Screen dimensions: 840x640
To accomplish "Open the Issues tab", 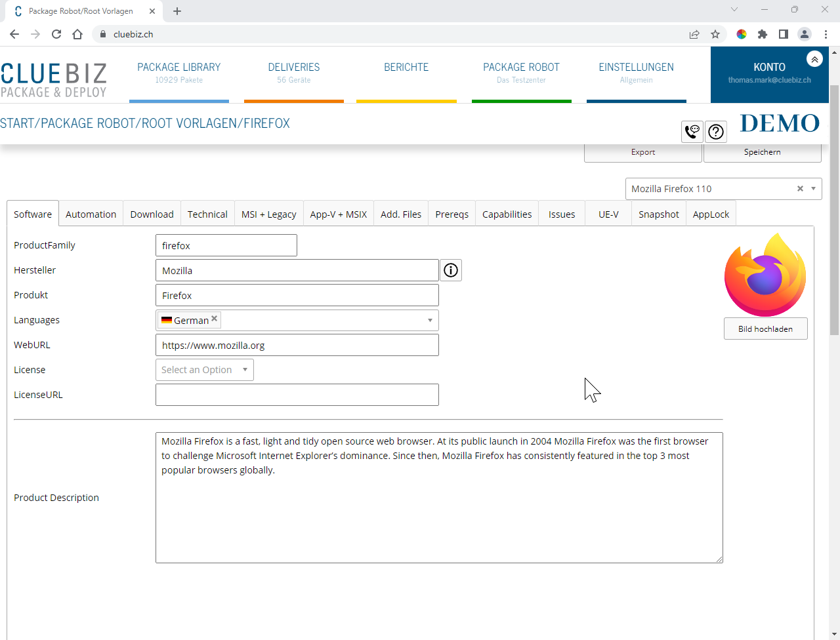I will [562, 214].
